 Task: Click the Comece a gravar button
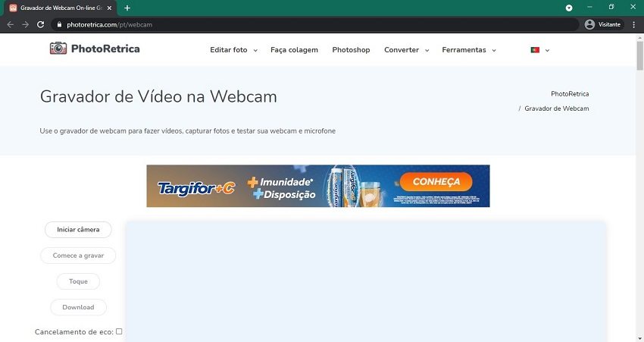coord(78,256)
